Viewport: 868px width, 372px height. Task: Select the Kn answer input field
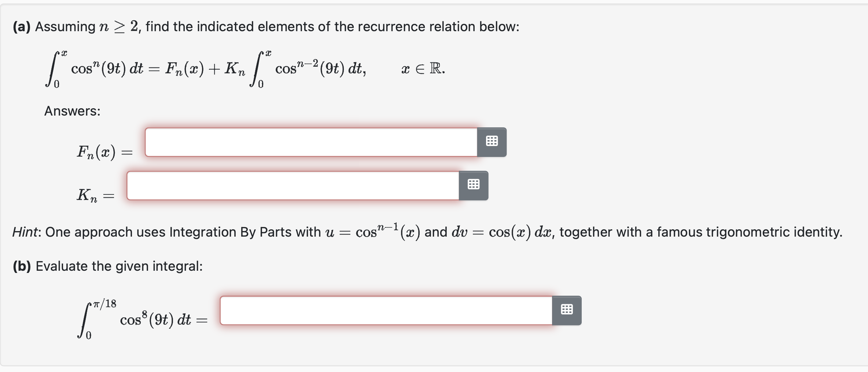(293, 186)
